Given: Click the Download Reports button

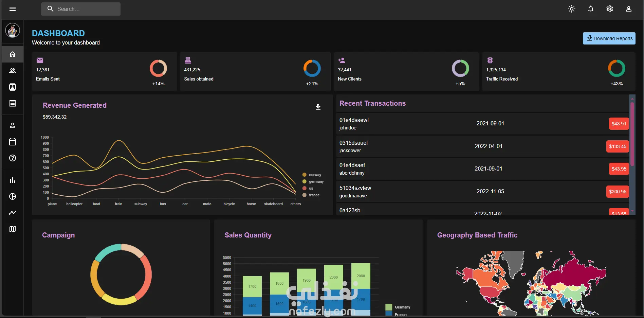Looking at the screenshot, I should pos(609,38).
